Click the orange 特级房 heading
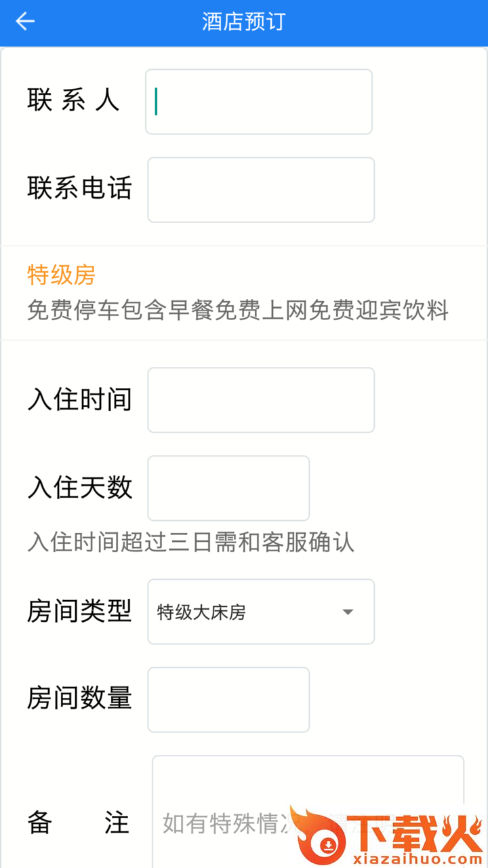 [x=61, y=275]
